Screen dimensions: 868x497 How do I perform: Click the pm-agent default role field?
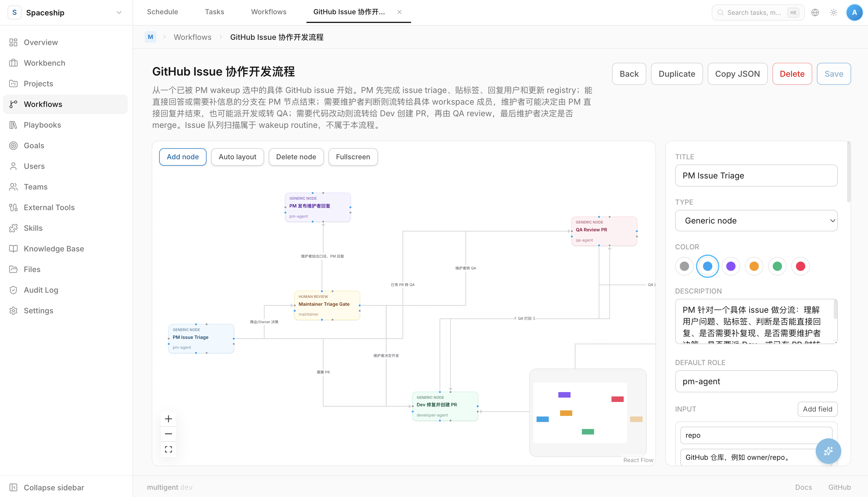[756, 382]
